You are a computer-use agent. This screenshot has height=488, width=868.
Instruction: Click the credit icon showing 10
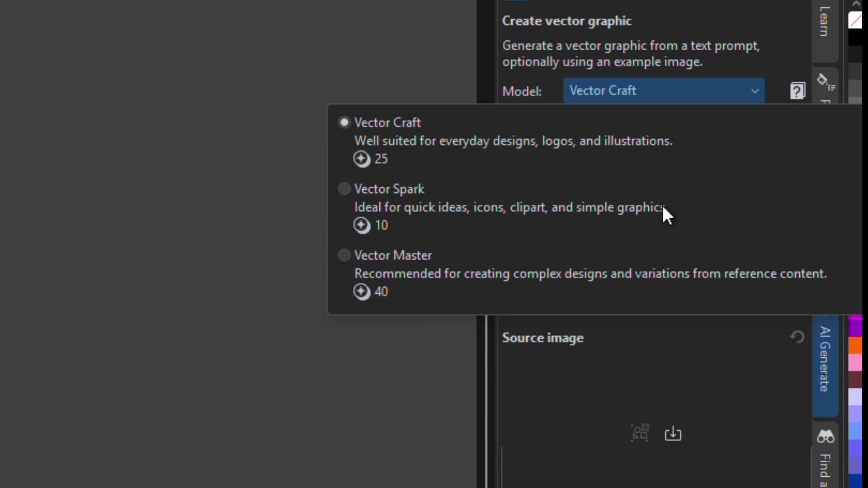(x=362, y=225)
